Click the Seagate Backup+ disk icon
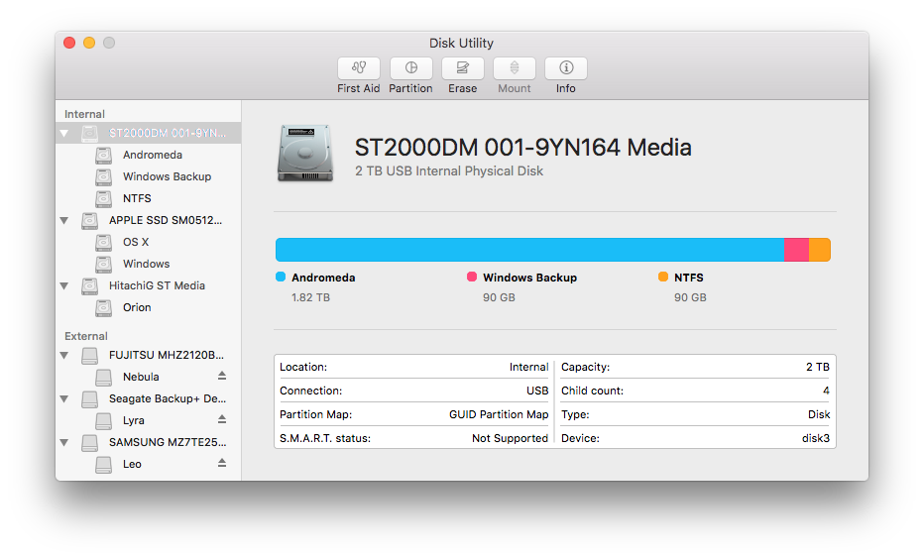Image resolution: width=924 pixels, height=560 pixels. [x=89, y=398]
